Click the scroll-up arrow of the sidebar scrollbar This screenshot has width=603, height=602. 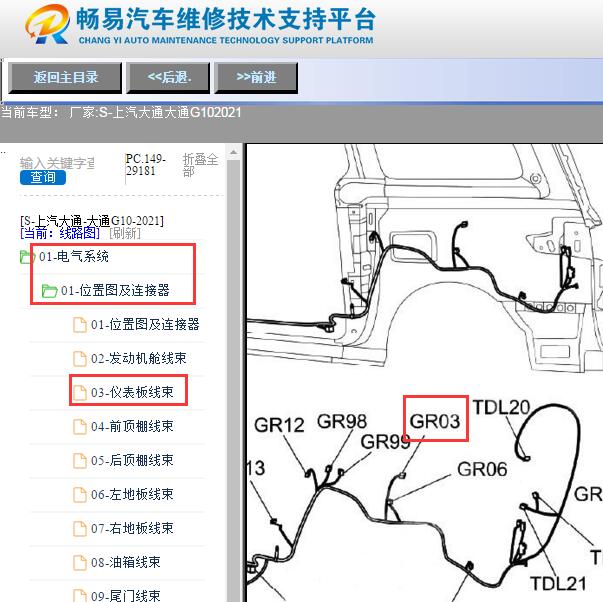[x=233, y=152]
